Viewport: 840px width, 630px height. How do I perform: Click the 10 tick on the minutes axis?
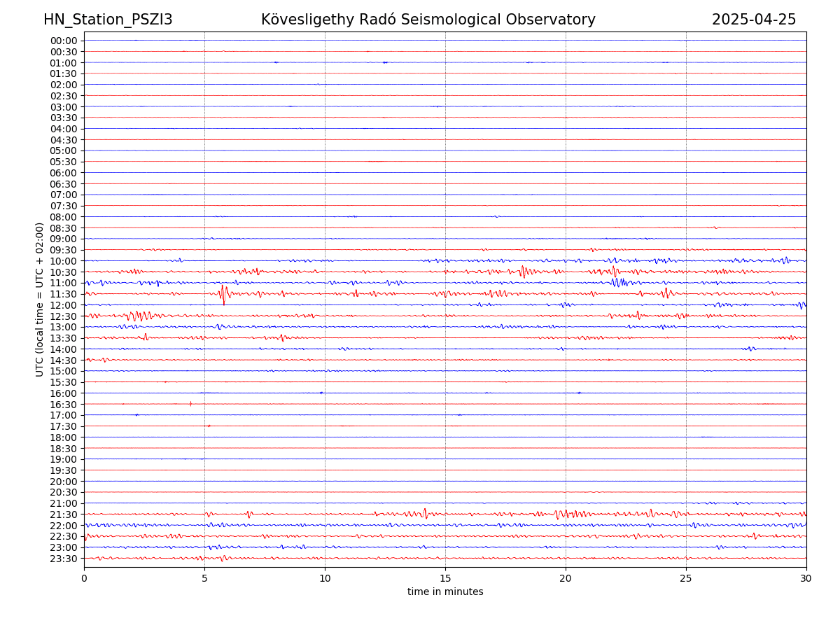[x=325, y=578]
